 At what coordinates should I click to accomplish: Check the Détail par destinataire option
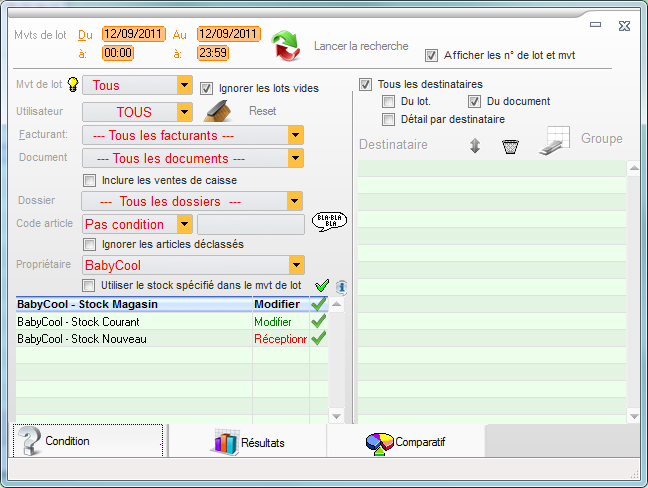coord(389,119)
